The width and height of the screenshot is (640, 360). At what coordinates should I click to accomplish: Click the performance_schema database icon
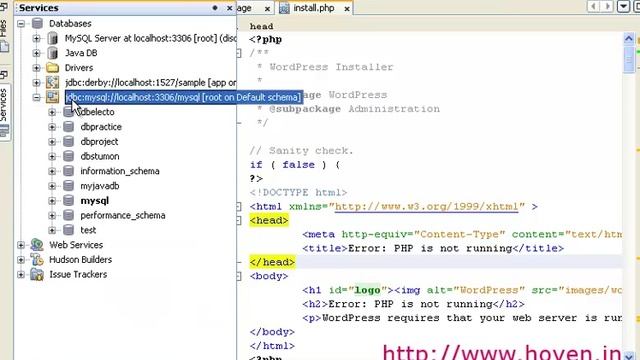pyautogui.click(x=69, y=215)
